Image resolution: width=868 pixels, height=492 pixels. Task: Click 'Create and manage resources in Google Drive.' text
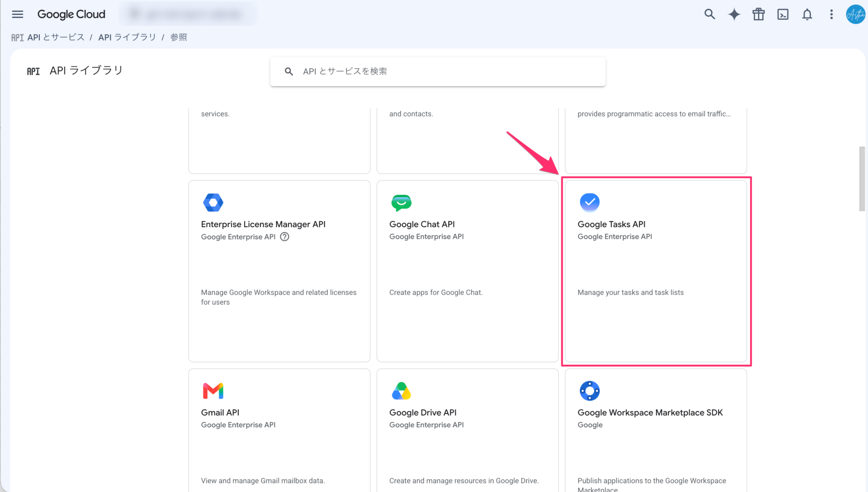point(464,480)
